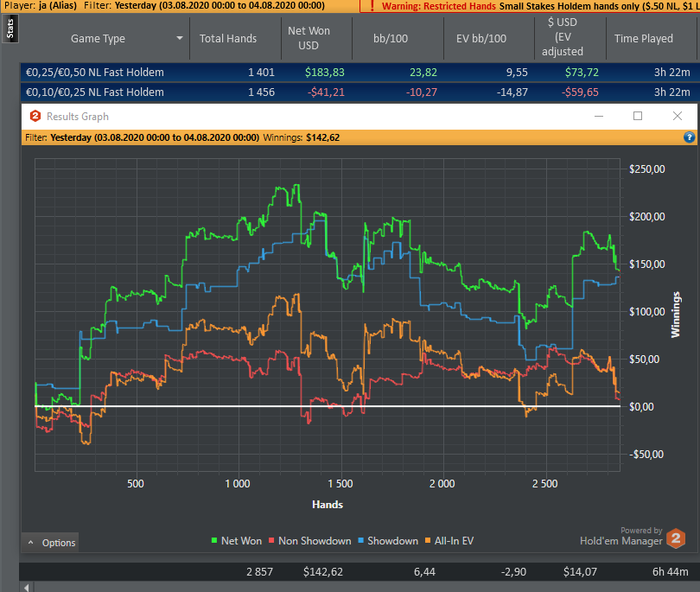Select €0,25/€0,50 NL Fast Holdem row
This screenshot has height=592, width=700.
[358, 72]
